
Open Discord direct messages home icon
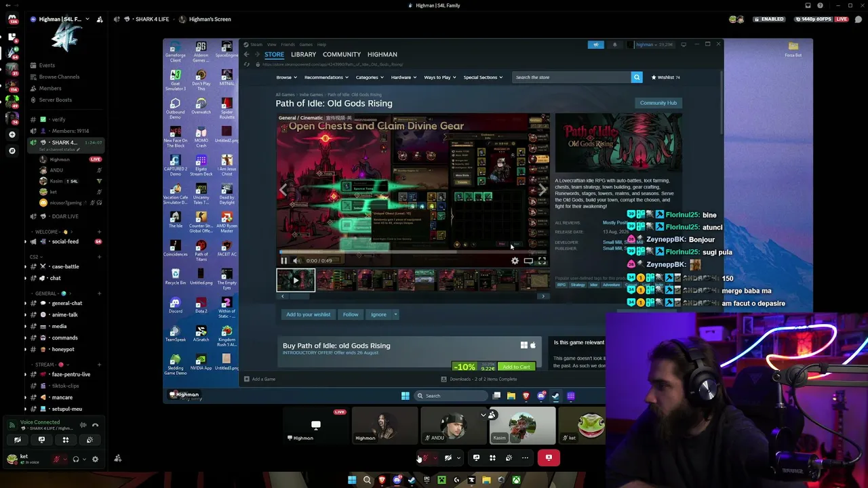(12, 19)
